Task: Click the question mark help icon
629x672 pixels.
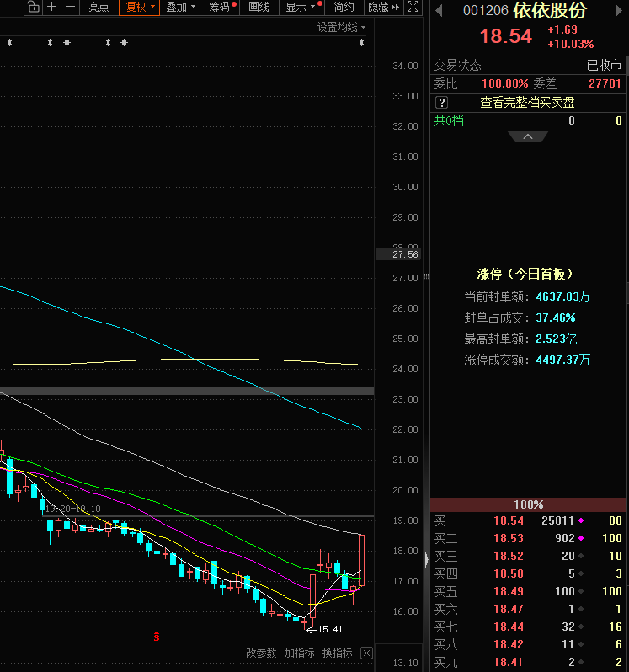Action: coord(441,103)
